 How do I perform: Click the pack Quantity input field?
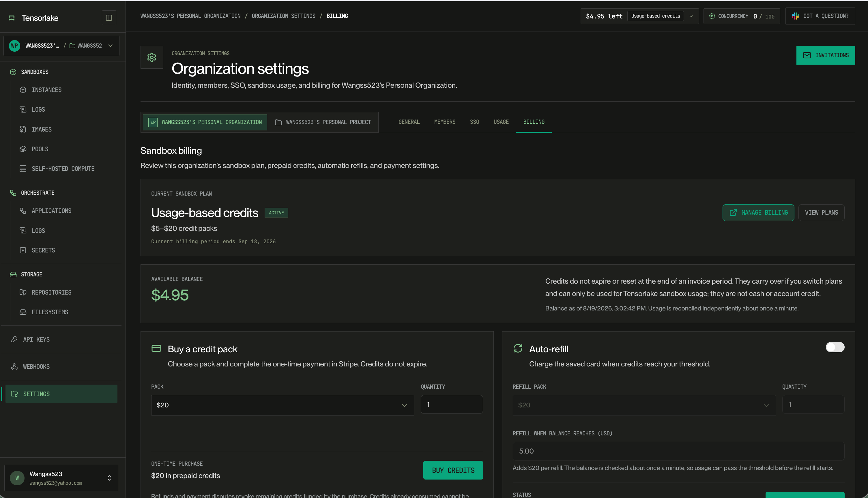(x=451, y=404)
